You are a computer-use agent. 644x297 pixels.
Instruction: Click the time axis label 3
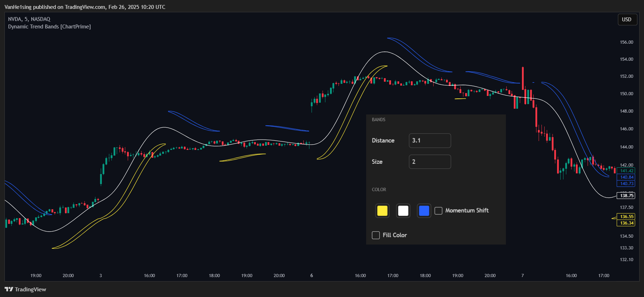pyautogui.click(x=101, y=276)
